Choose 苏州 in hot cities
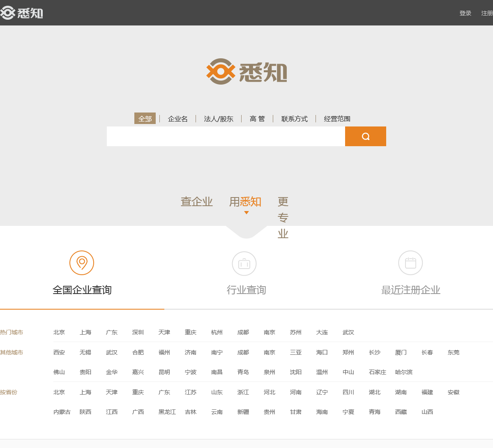Screen dimensions: 493x448 (296, 332)
